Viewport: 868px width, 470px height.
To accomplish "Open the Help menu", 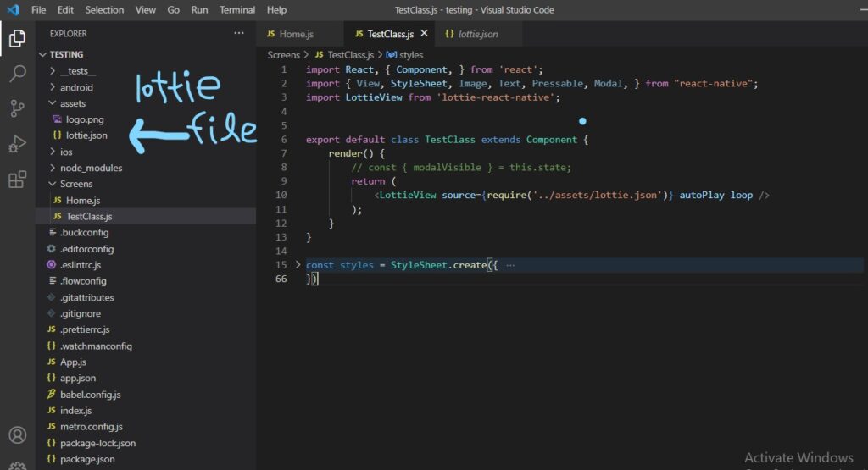I will tap(277, 10).
